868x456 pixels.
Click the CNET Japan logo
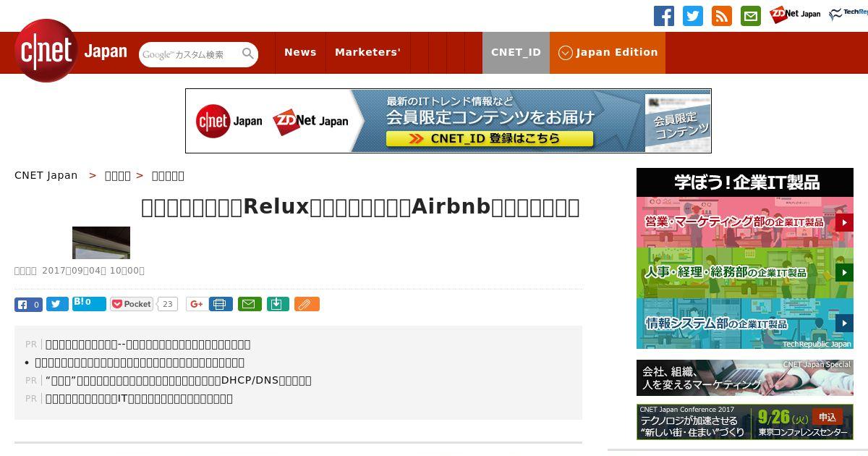(70, 51)
